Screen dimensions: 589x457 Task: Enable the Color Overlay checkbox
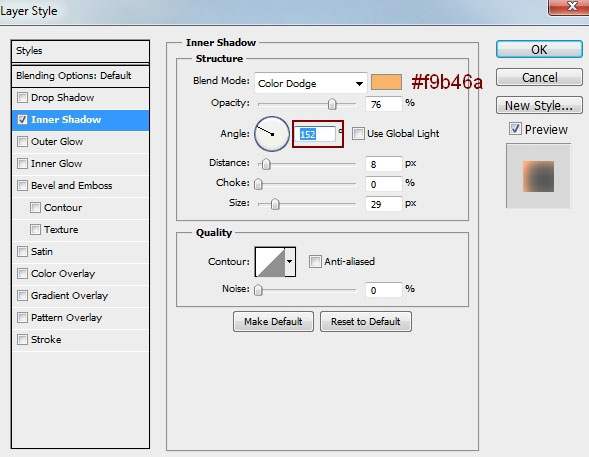[22, 273]
